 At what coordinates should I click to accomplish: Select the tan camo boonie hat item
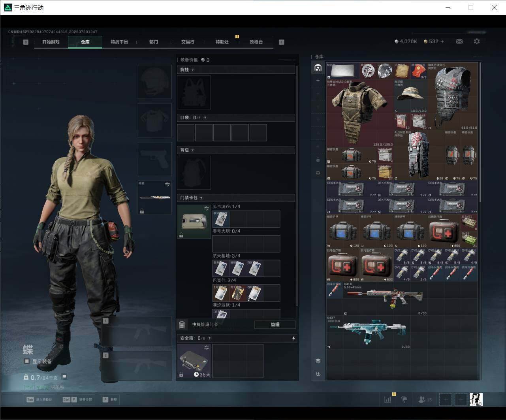411,96
